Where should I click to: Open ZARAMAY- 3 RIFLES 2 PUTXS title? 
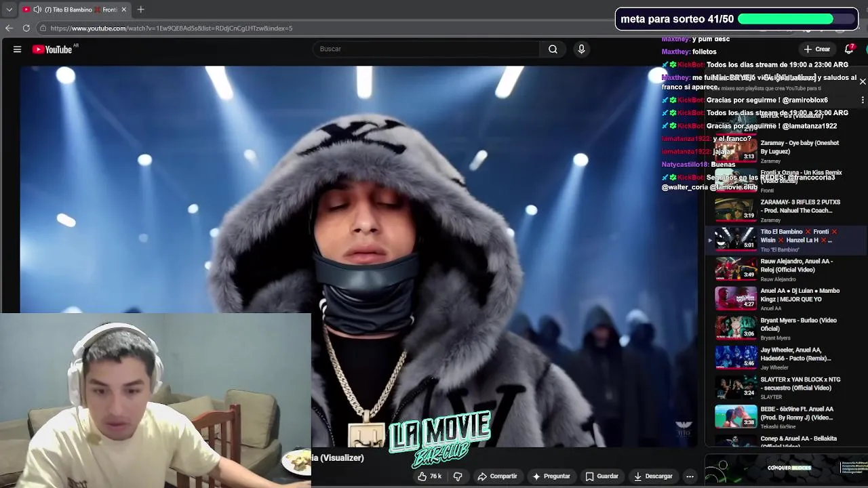pyautogui.click(x=800, y=206)
